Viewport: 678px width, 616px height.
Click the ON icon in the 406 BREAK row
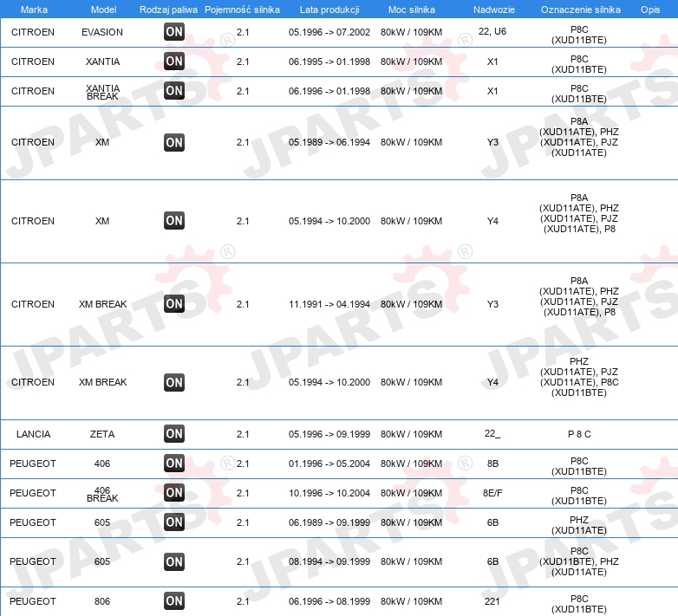(x=173, y=492)
